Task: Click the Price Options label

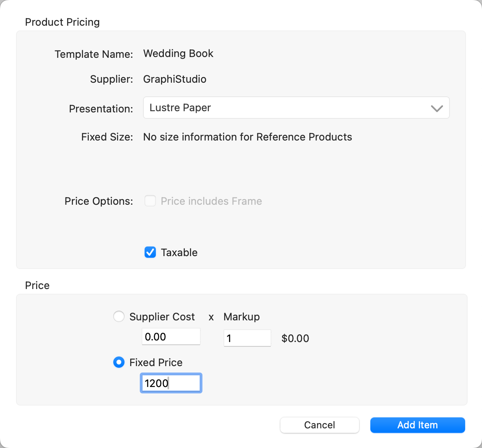Action: coord(98,201)
